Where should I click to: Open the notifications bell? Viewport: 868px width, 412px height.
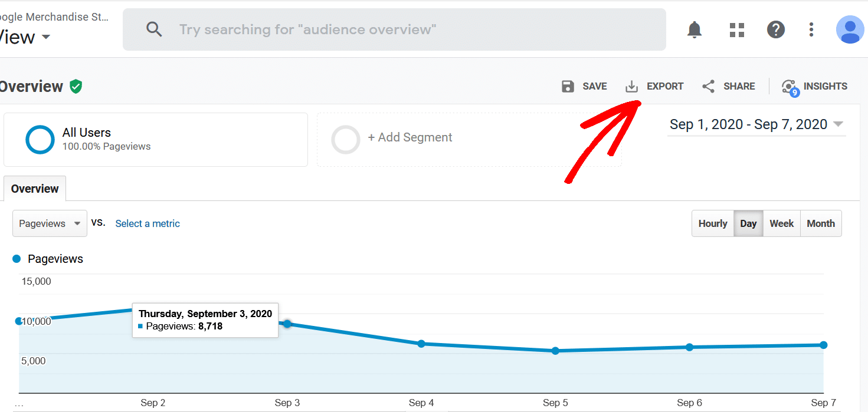click(x=695, y=29)
